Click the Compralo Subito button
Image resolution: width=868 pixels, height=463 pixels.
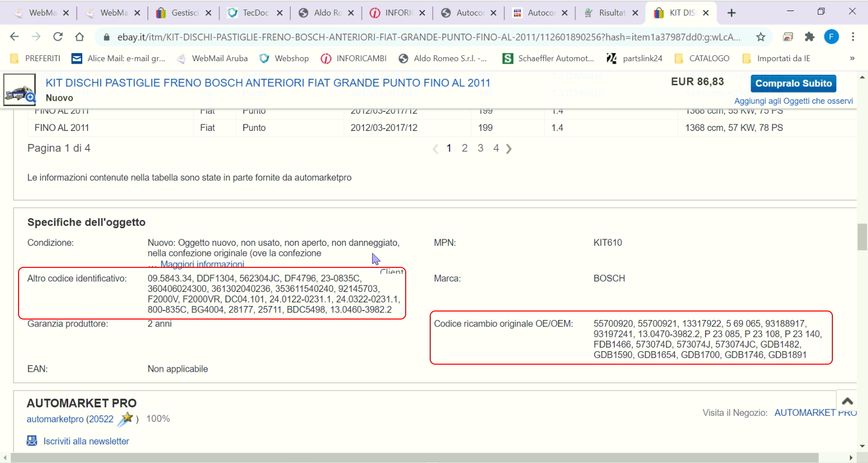793,83
